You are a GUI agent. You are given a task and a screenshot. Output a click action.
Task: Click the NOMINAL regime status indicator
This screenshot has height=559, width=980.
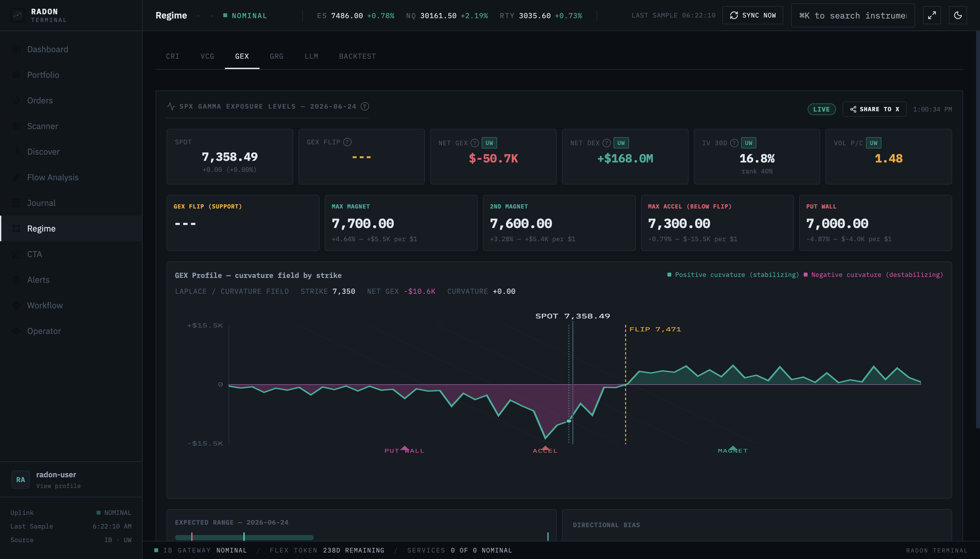pyautogui.click(x=245, y=16)
